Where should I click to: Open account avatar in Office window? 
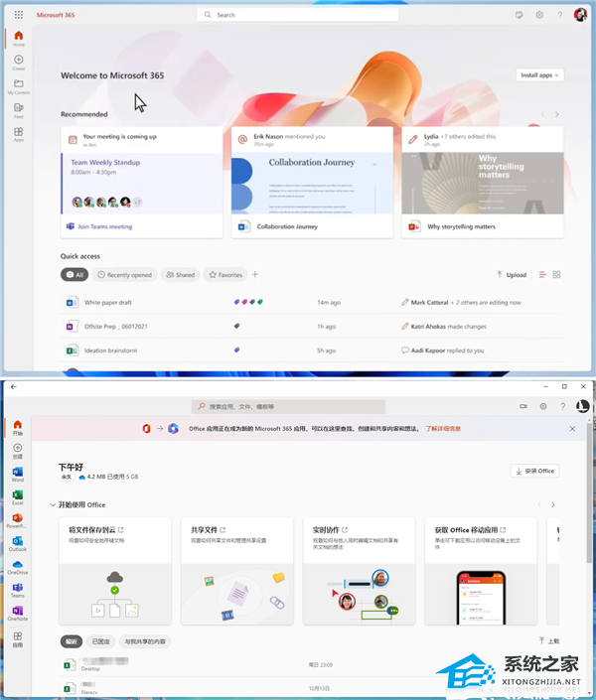point(582,406)
